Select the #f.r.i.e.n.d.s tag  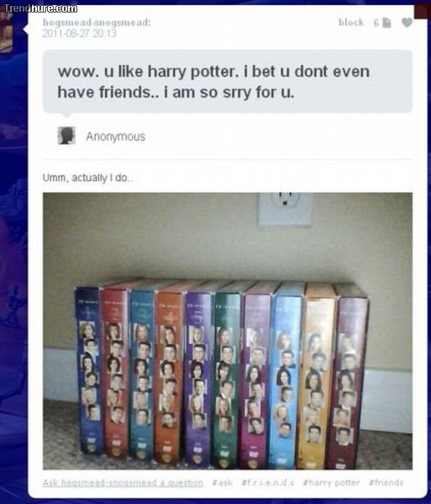click(268, 483)
